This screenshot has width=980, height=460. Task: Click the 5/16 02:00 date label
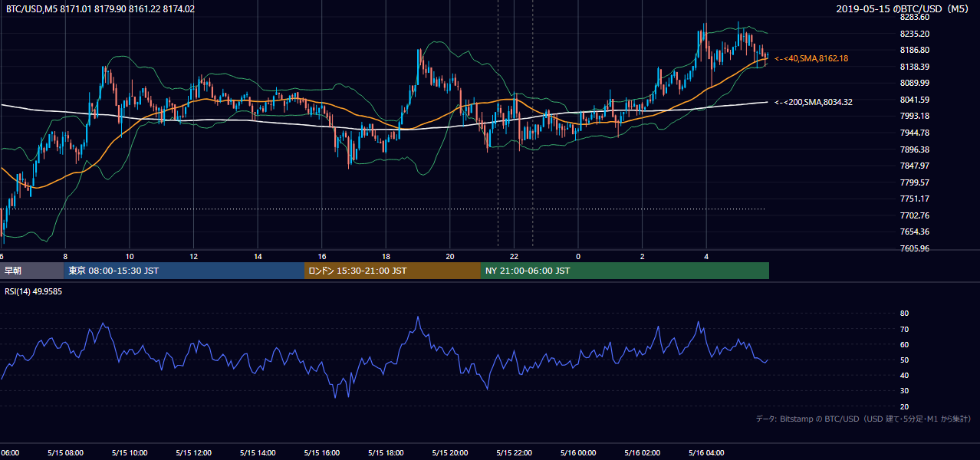(x=642, y=453)
